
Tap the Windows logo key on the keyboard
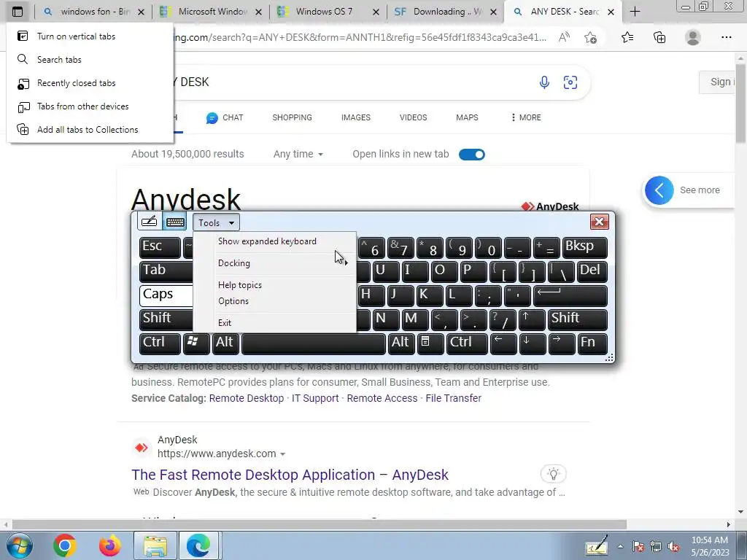click(196, 344)
